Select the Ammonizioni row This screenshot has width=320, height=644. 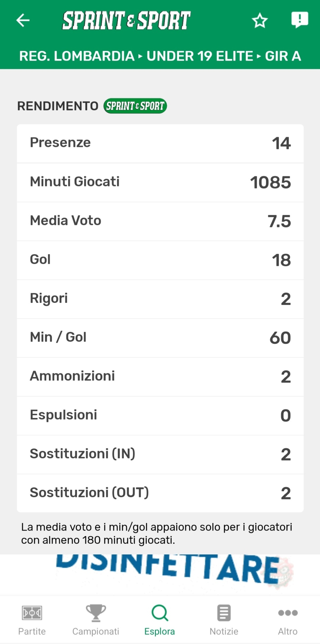tap(160, 377)
